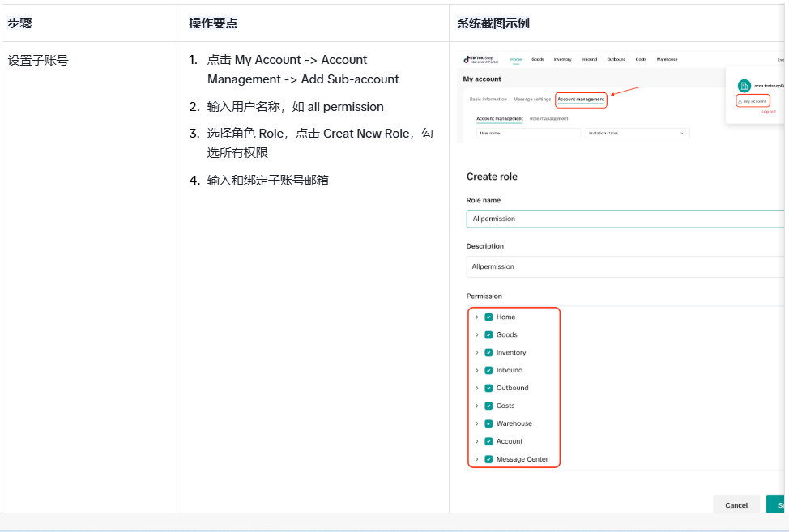Screen dimensions: 789x532
Task: Click the Log out link
Action: 768,112
